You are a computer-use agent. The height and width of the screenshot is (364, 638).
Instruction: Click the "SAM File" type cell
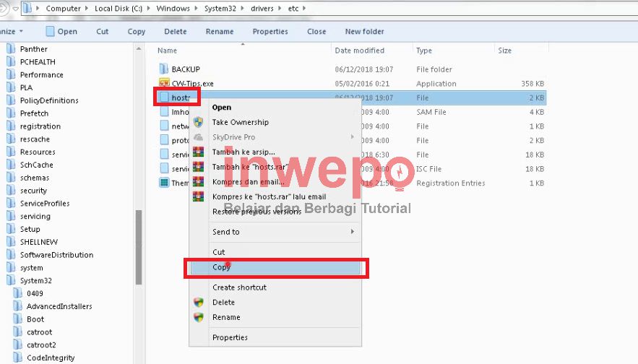click(x=431, y=112)
